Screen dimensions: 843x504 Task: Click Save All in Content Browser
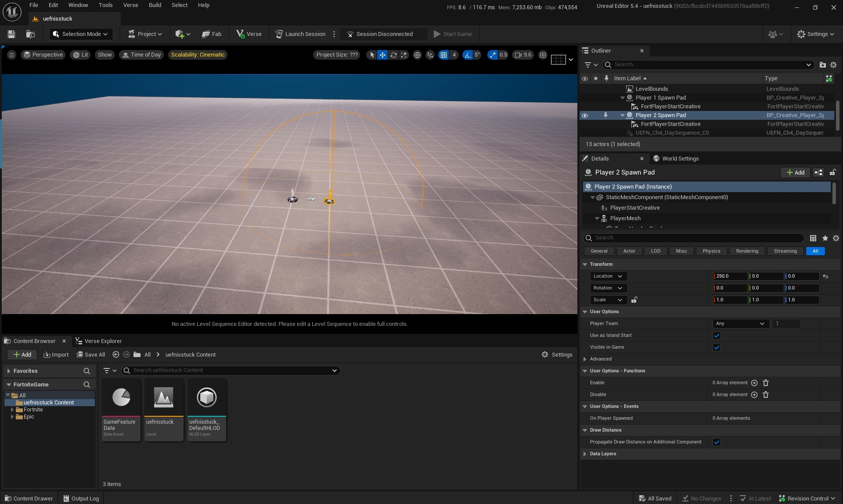[91, 355]
